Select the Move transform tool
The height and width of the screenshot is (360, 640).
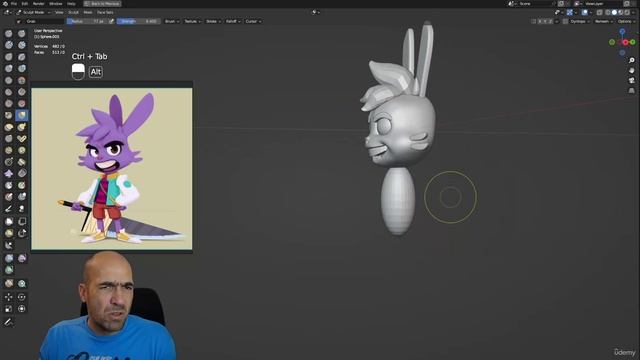[9, 297]
